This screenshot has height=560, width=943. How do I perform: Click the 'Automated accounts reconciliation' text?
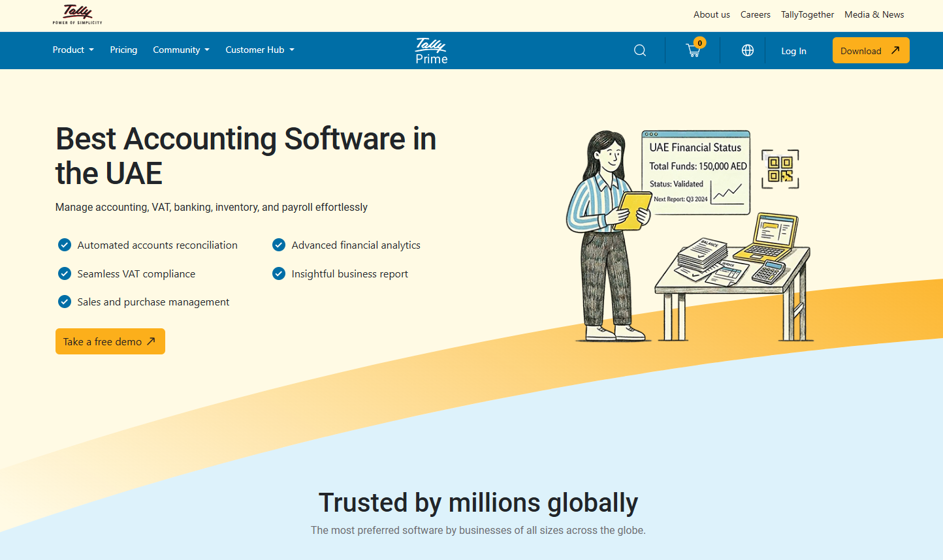[157, 245]
